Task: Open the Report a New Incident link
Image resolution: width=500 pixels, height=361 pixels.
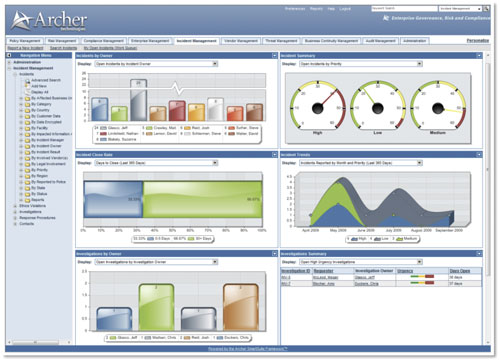Action: pyautogui.click(x=26, y=48)
